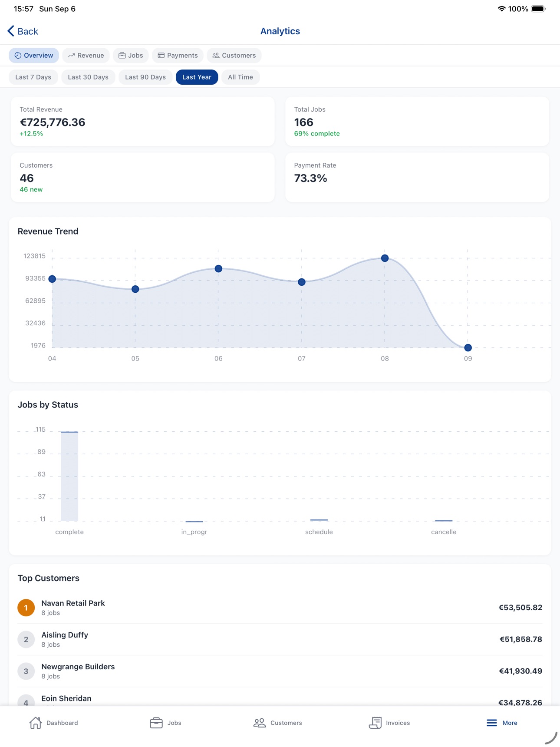Open the Total Jobs card
Image resolution: width=560 pixels, height=747 pixels.
(x=417, y=121)
